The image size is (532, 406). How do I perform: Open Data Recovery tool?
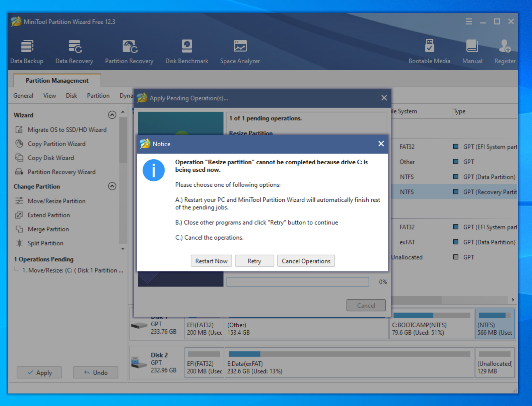pyautogui.click(x=74, y=52)
